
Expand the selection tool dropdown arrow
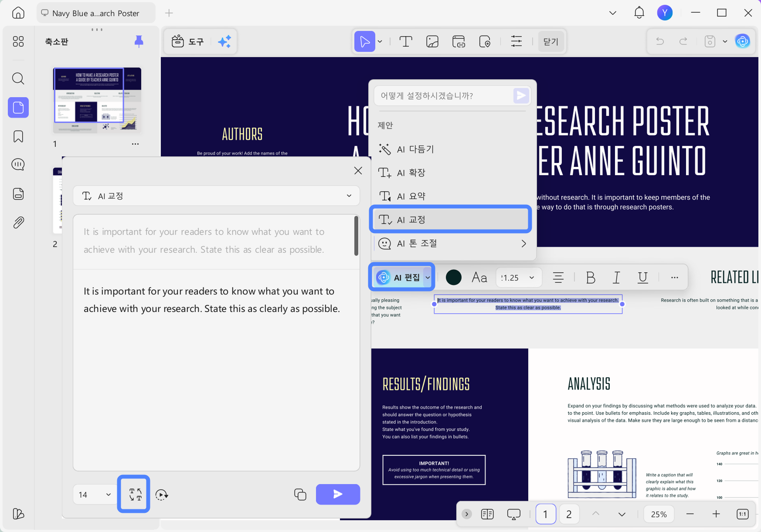click(x=380, y=41)
